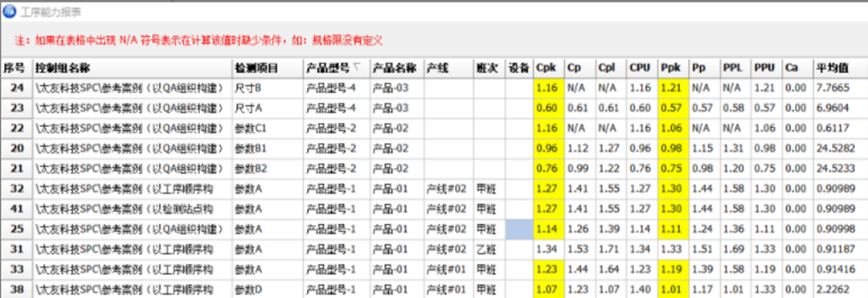Click the control group name in row 41

133,209
